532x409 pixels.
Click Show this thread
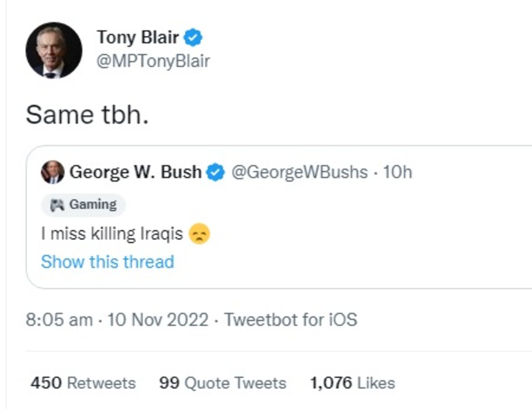click(x=108, y=262)
